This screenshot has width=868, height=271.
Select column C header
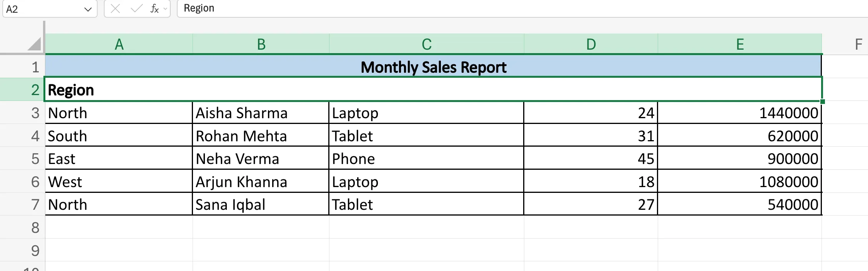click(426, 44)
